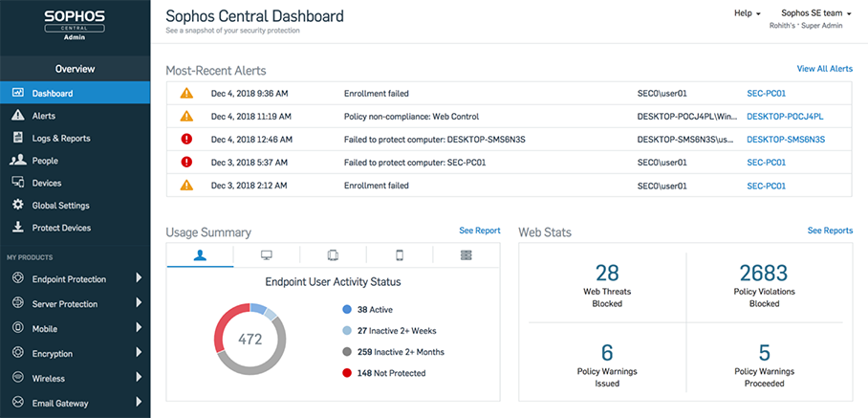Open Alerts from the sidebar warning icon

click(17, 116)
